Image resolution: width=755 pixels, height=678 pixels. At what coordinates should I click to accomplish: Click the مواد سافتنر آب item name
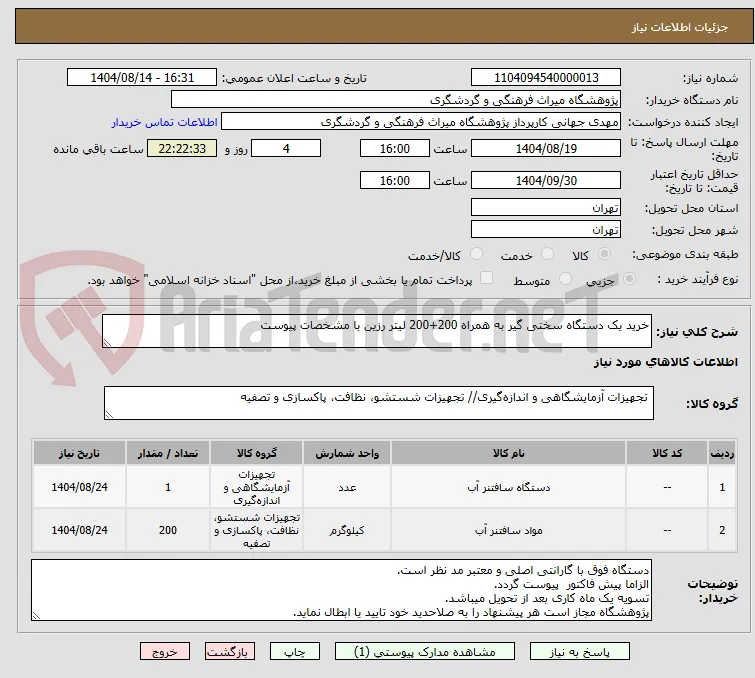click(508, 531)
